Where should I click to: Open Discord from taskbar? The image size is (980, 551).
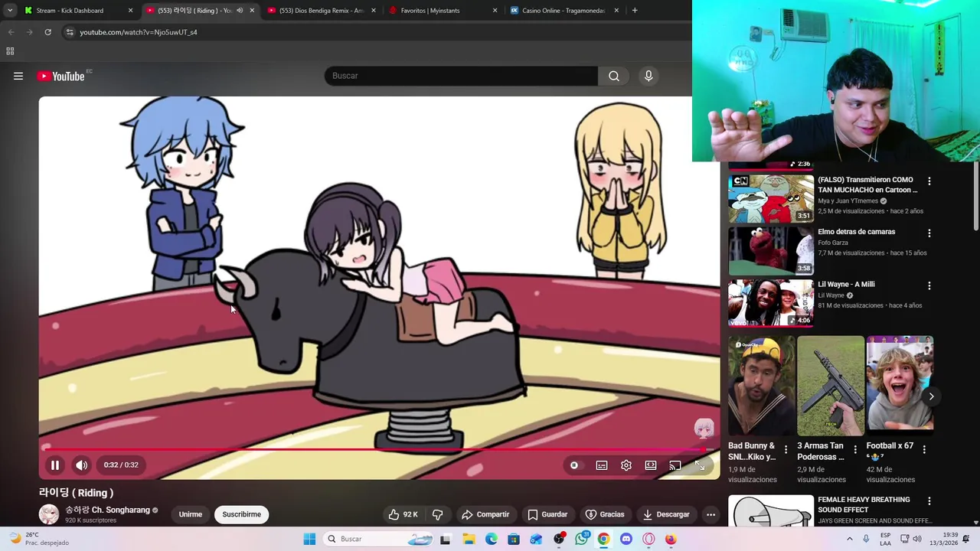pyautogui.click(x=626, y=539)
